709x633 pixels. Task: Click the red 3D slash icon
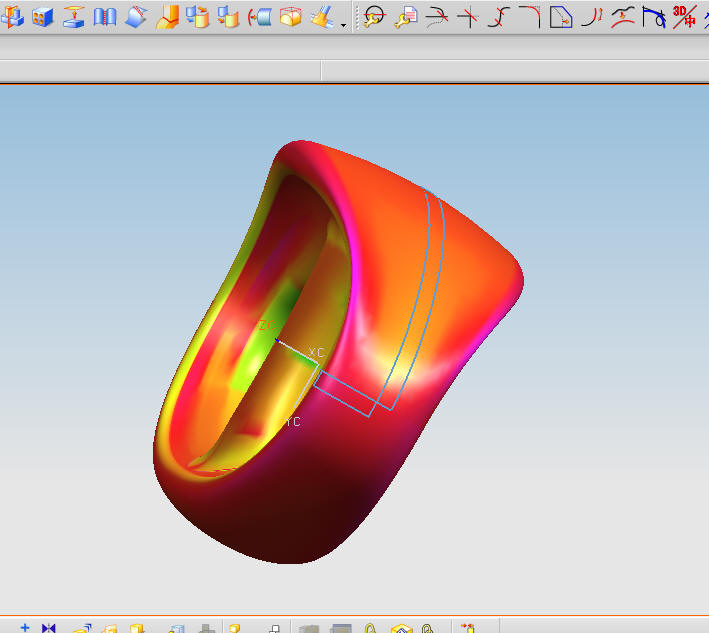coord(685,17)
